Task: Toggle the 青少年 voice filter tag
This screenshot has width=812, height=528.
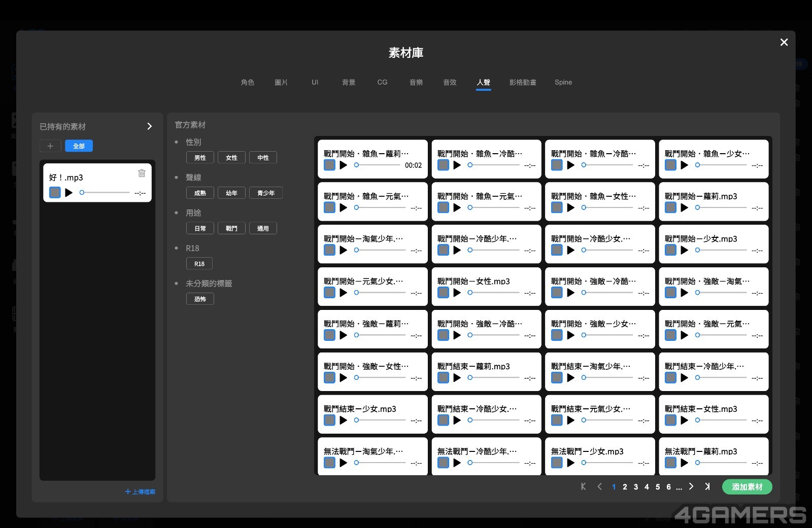Action: [266, 193]
